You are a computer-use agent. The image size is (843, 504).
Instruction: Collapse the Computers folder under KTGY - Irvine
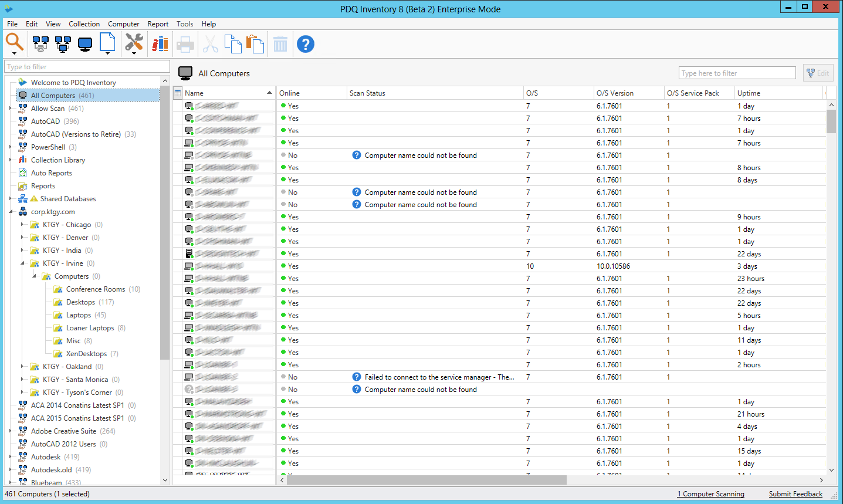click(33, 276)
